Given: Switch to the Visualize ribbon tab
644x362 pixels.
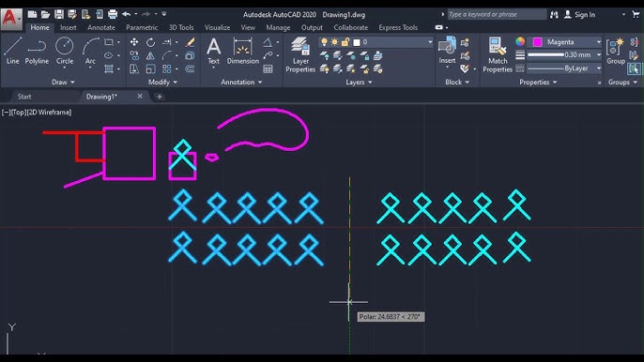Looking at the screenshot, I should pos(217,27).
